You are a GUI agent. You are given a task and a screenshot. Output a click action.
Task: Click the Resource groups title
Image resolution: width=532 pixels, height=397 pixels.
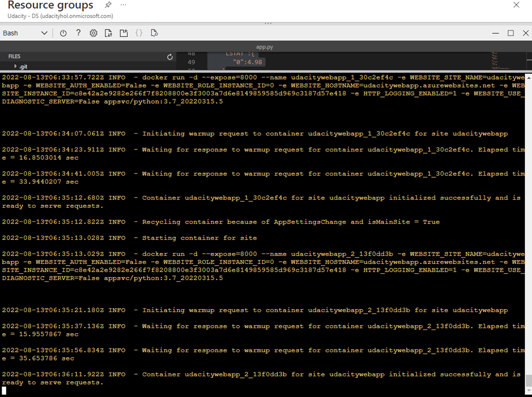(50, 5)
